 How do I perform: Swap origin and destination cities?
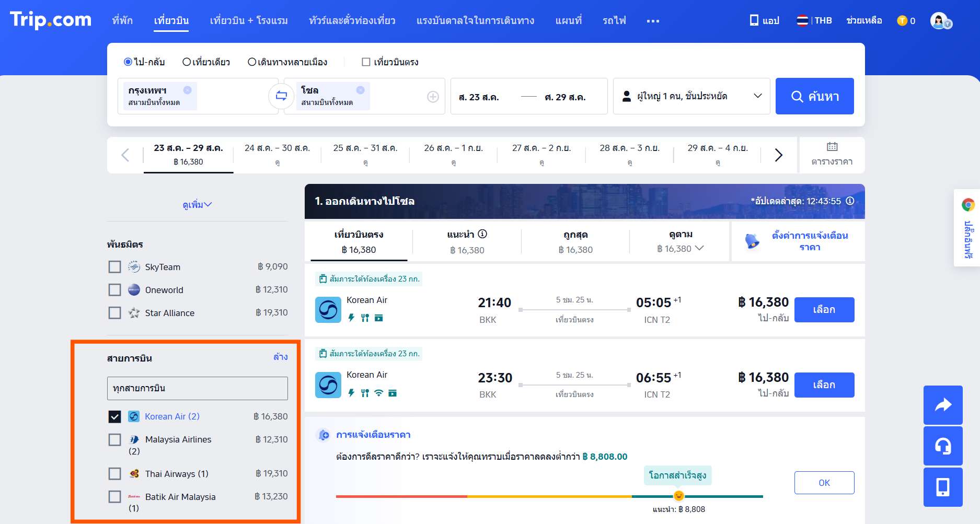(x=281, y=96)
